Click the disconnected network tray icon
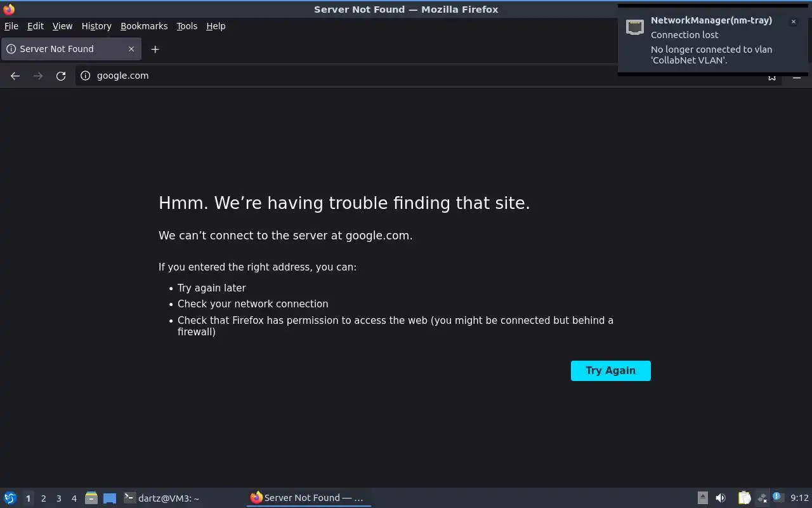This screenshot has width=812, height=508. [x=762, y=498]
